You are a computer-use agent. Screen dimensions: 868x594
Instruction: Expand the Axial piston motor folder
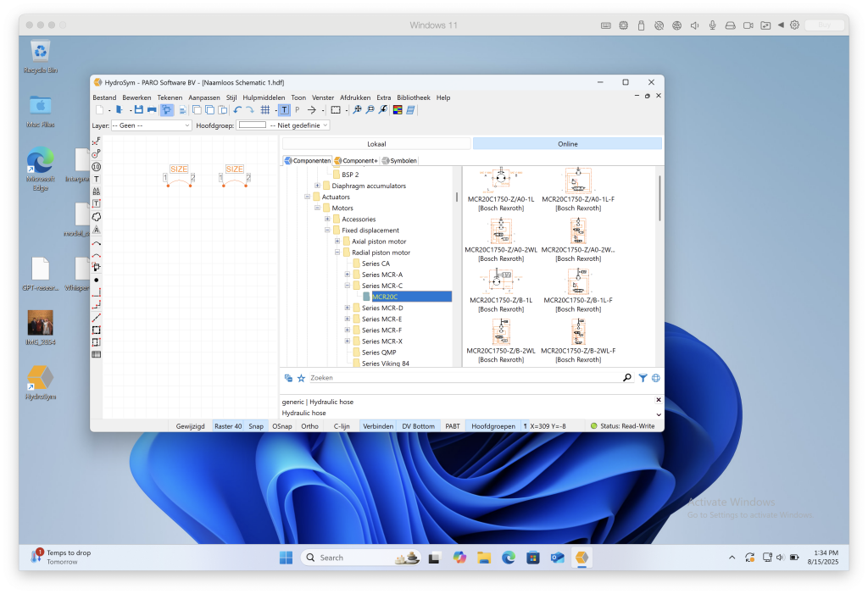coord(337,241)
